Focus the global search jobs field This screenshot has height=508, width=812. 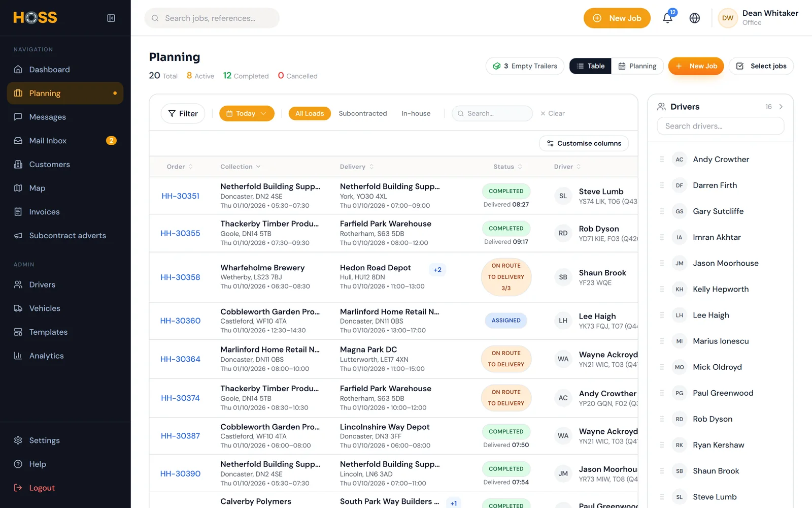(212, 18)
